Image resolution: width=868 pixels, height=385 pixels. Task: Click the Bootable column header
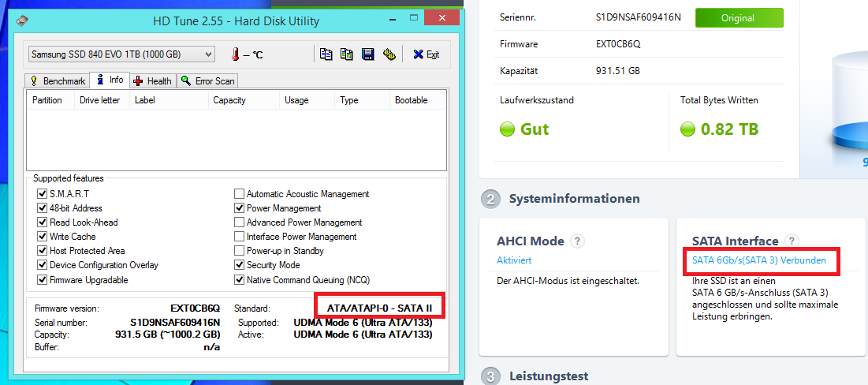click(x=417, y=100)
